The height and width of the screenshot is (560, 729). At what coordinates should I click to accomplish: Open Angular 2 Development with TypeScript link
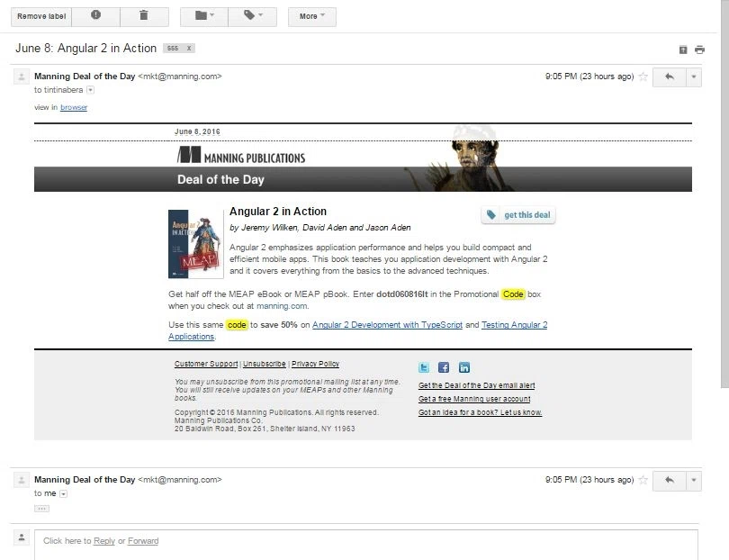[x=387, y=325]
